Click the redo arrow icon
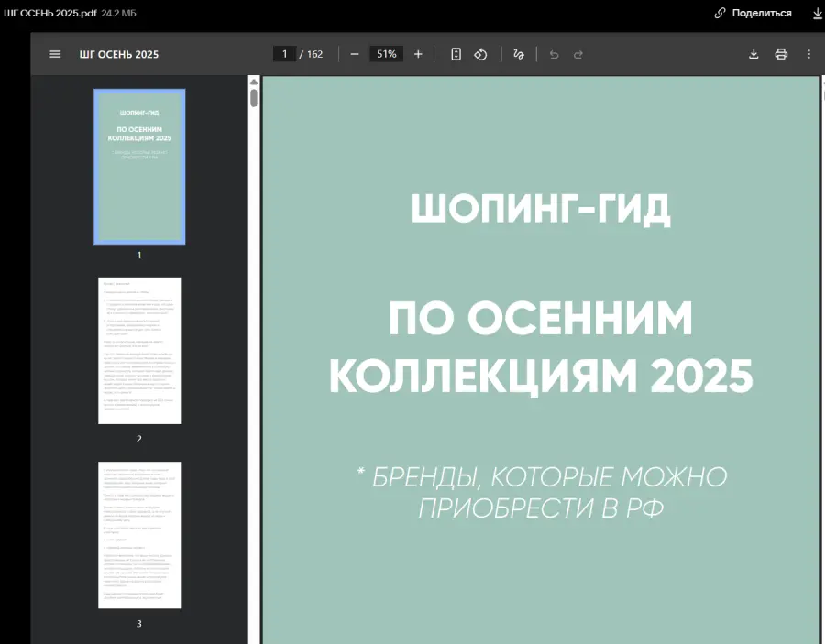This screenshot has width=825, height=644. click(x=578, y=54)
